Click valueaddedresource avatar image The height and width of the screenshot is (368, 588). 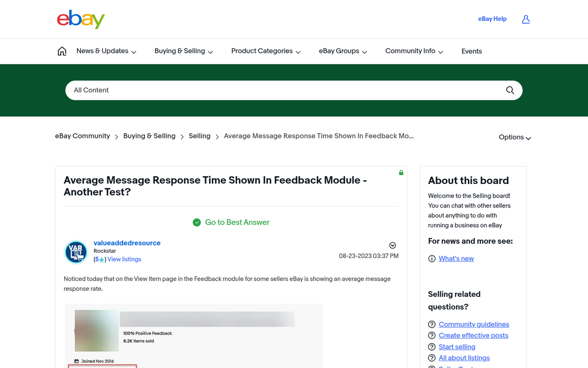point(76,252)
